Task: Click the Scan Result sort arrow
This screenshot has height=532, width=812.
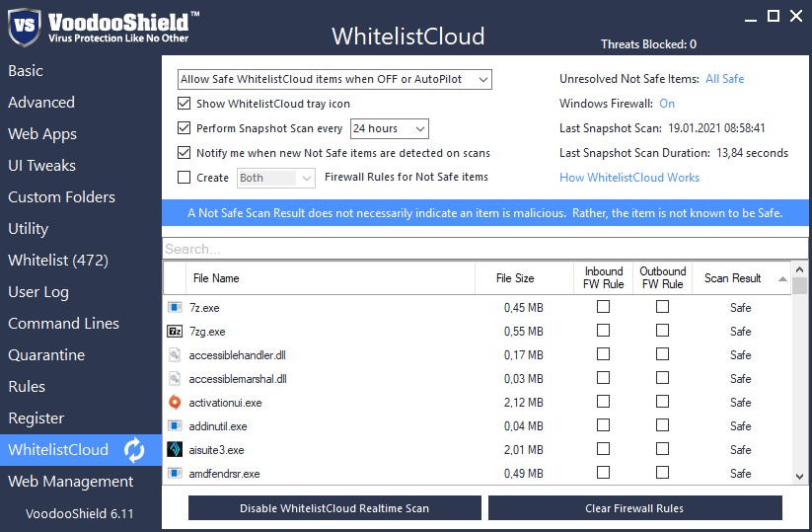Action: click(782, 279)
